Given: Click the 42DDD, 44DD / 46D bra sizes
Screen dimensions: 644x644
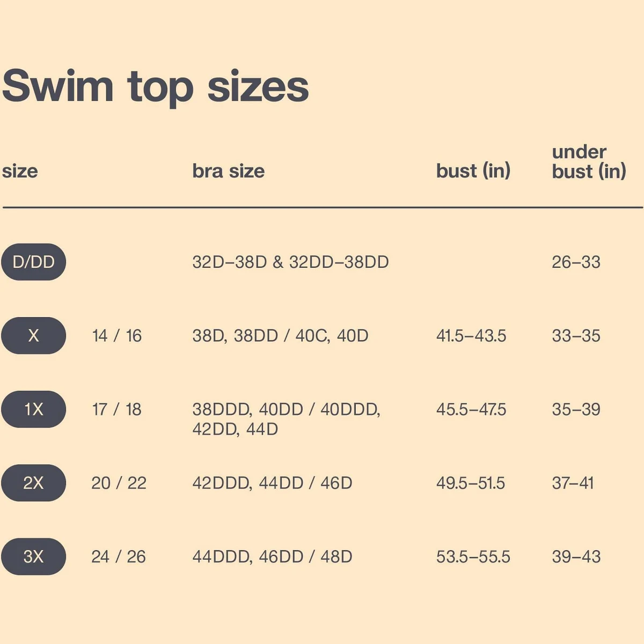Looking at the screenshot, I should click(272, 483).
